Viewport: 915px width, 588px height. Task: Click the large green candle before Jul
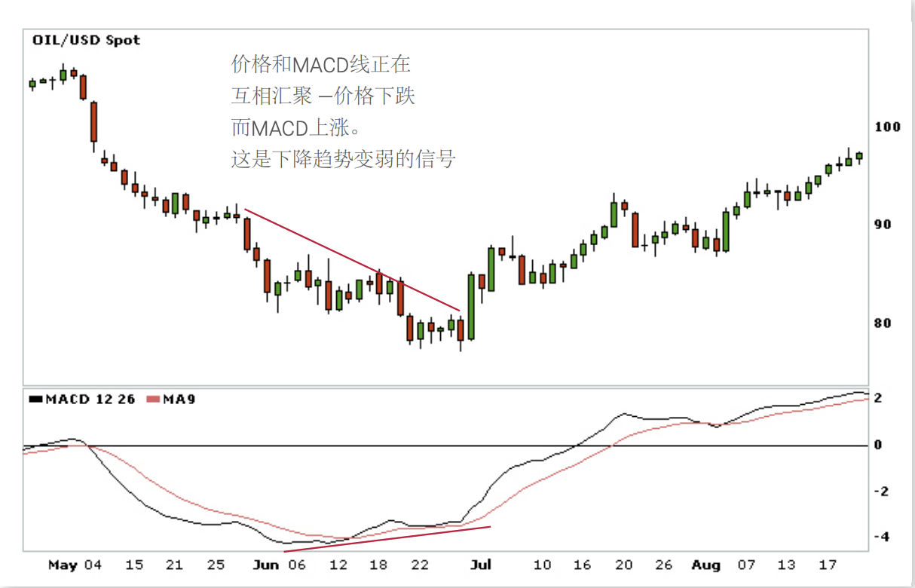pos(472,305)
